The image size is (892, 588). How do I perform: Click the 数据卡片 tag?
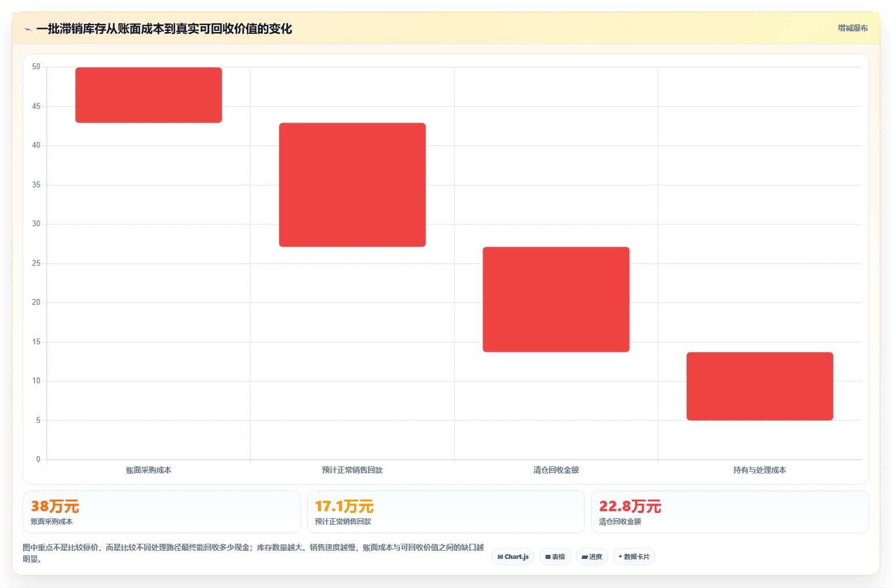coord(634,557)
